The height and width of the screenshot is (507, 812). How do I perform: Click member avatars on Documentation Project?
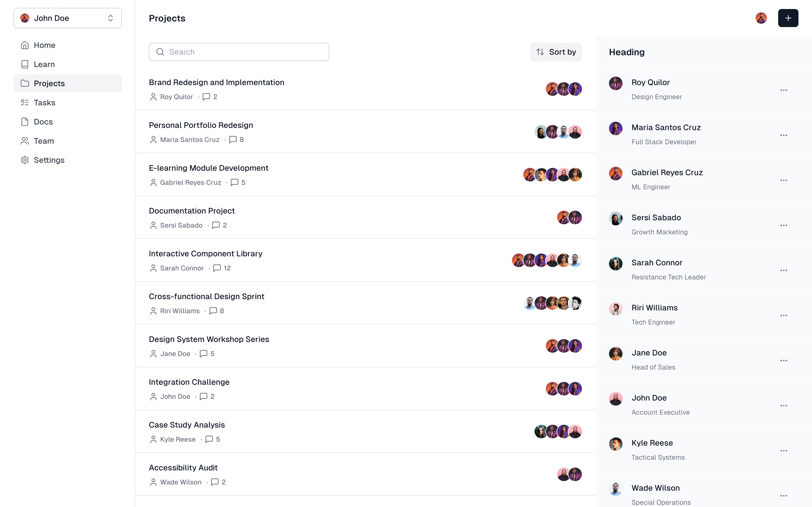click(x=569, y=218)
